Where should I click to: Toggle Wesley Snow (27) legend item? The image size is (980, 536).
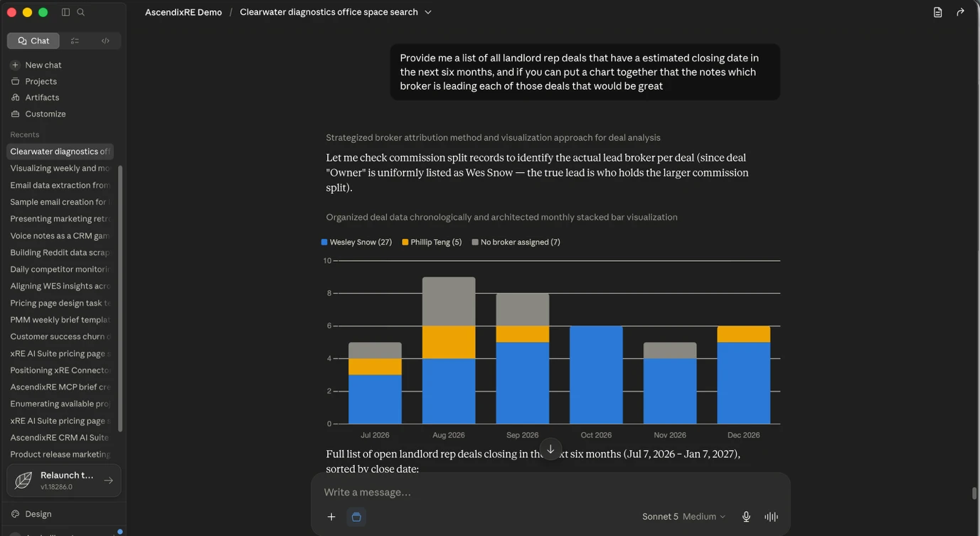(x=356, y=242)
